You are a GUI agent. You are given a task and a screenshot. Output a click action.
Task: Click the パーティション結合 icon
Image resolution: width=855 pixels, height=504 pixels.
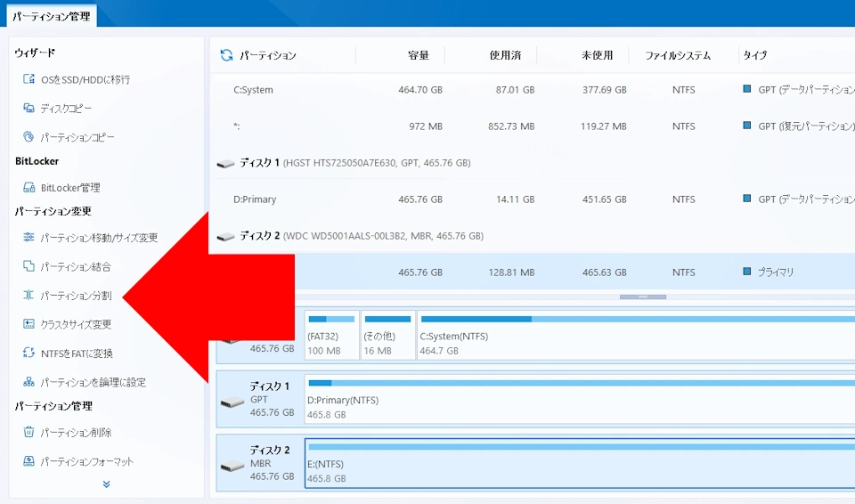click(x=28, y=266)
